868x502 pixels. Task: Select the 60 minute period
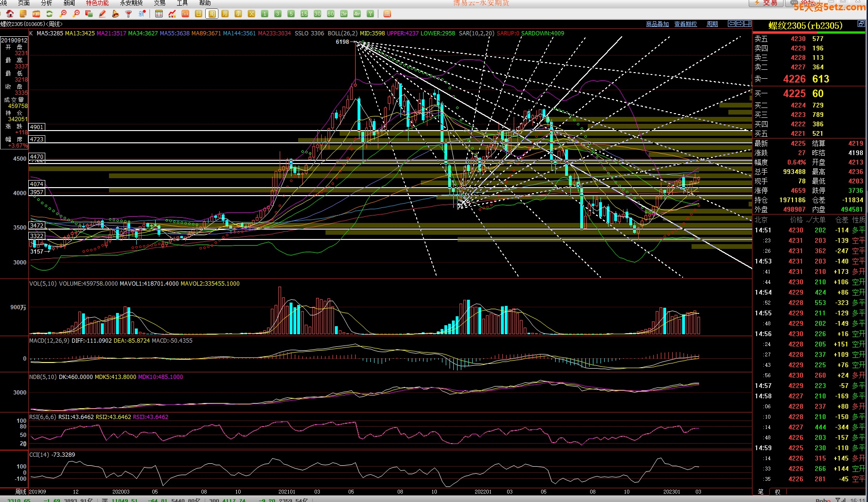point(331,14)
